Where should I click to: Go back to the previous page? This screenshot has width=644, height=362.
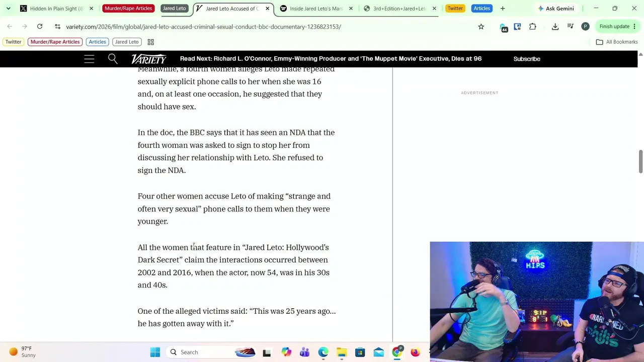10,27
